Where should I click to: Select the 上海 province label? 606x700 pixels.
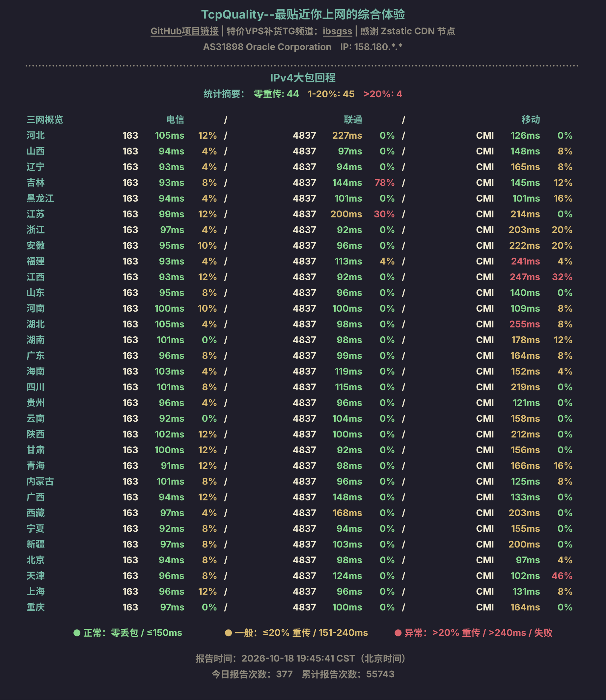36,591
